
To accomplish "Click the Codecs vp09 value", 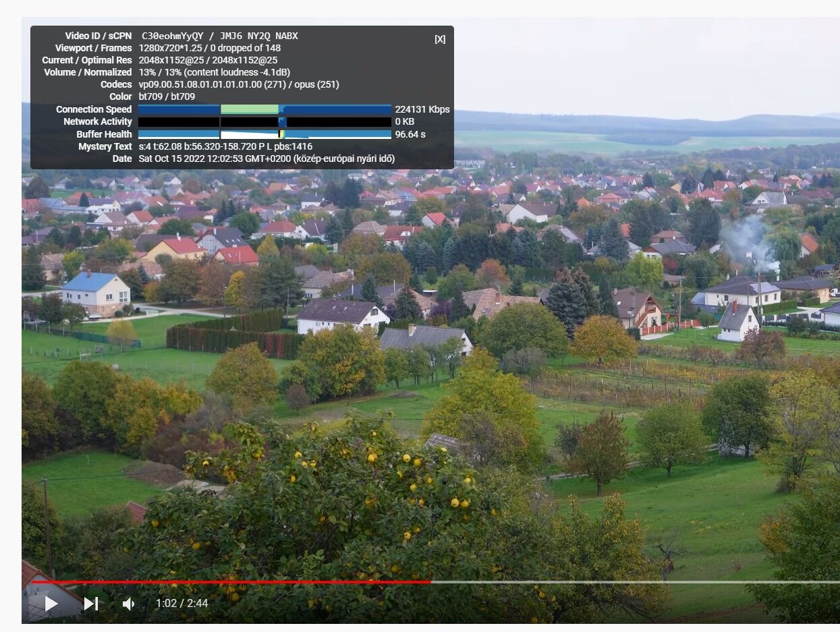I will point(239,84).
